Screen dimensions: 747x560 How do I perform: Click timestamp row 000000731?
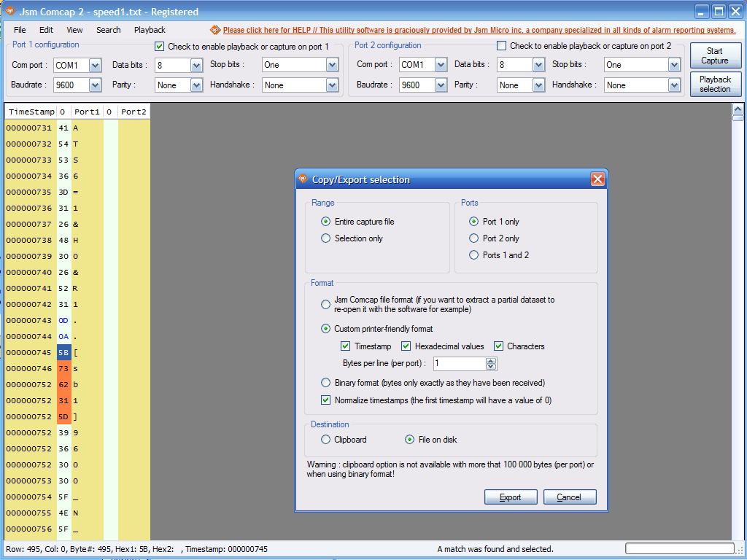click(x=29, y=128)
